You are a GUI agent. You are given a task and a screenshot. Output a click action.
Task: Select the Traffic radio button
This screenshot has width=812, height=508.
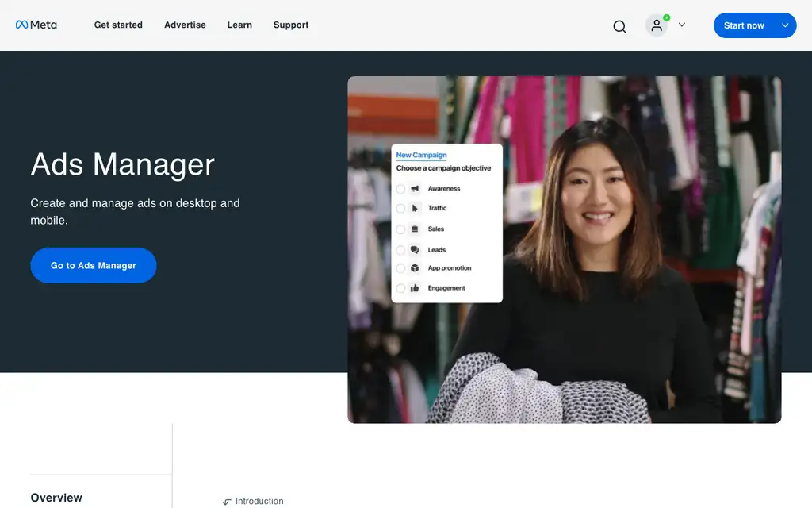click(x=400, y=209)
